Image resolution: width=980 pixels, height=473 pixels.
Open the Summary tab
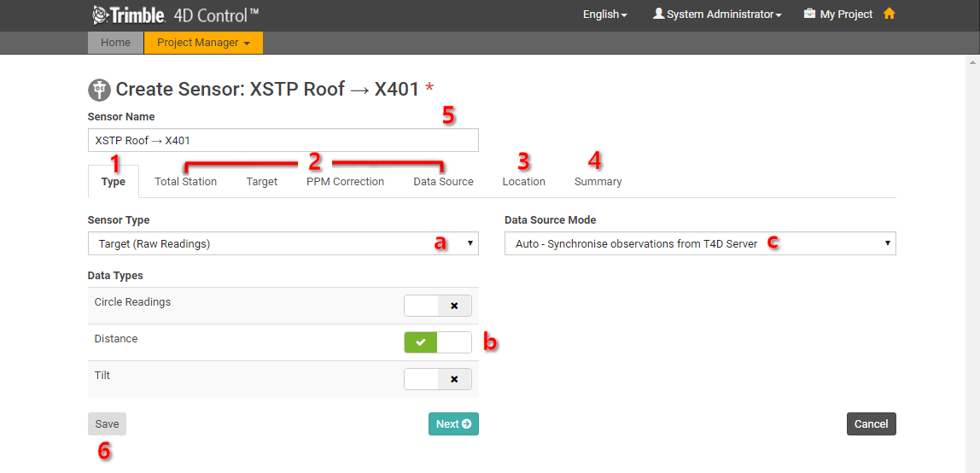coord(598,182)
